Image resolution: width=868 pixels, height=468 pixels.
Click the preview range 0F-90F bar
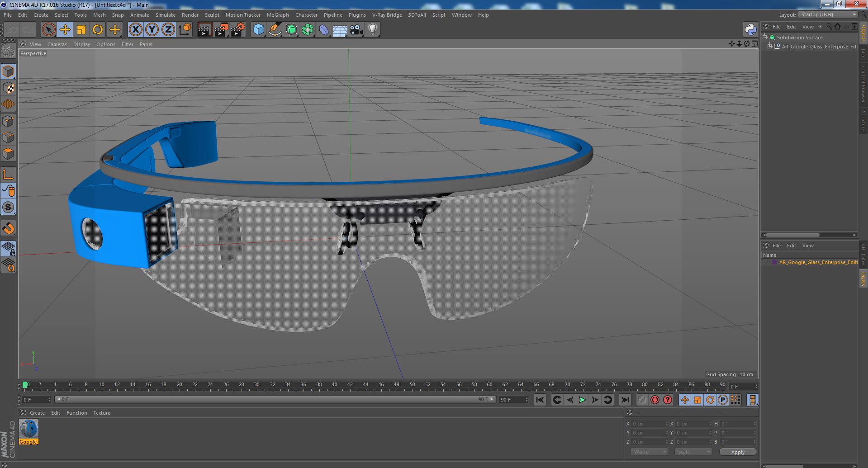click(275, 400)
